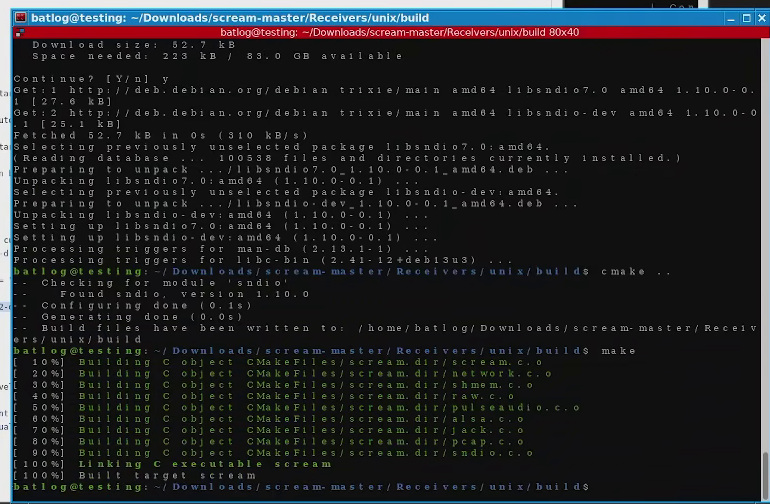This screenshot has width=770, height=504.
Task: Click the 'Continue? [Y/n] y' line
Action: 91,79
